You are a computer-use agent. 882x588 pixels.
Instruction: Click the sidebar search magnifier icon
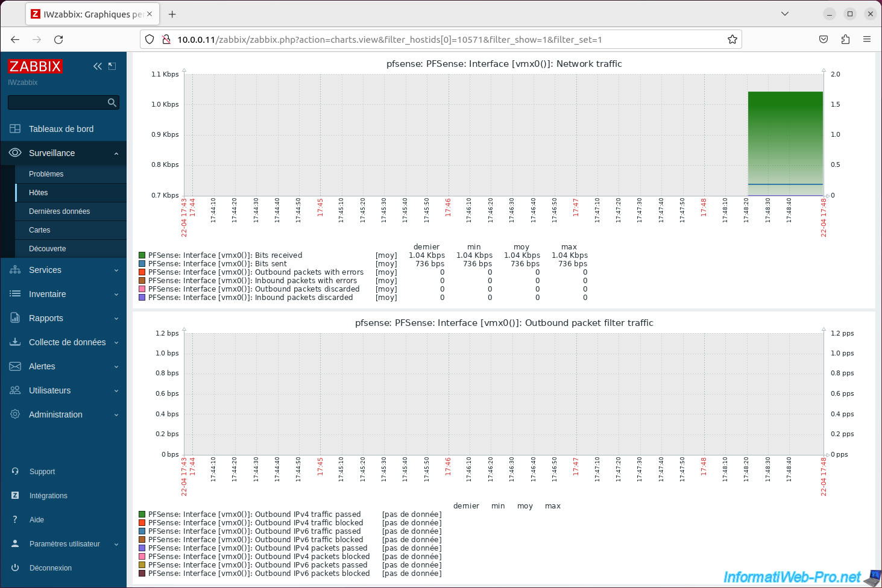(x=112, y=102)
